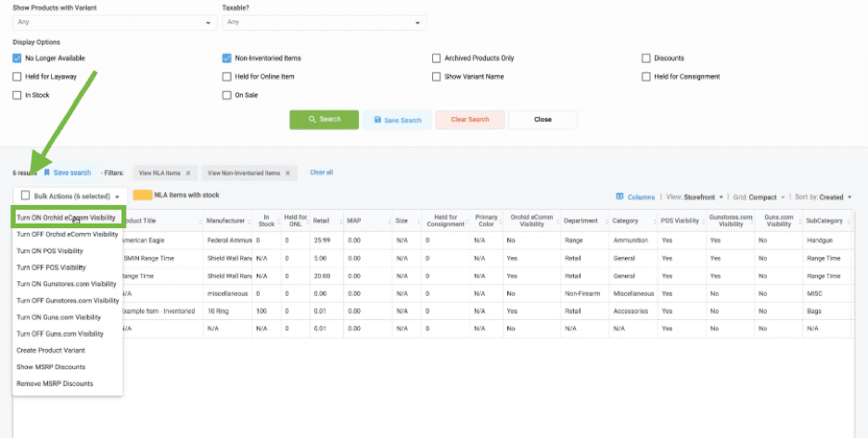The width and height of the screenshot is (868, 438).
Task: Click the magnifier icon on Search button
Action: coord(313,119)
